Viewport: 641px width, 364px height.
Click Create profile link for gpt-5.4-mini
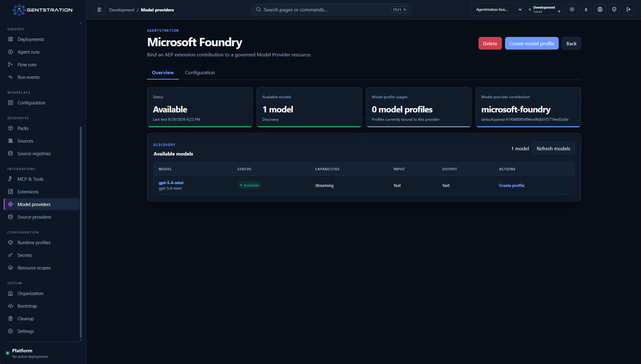point(512,185)
